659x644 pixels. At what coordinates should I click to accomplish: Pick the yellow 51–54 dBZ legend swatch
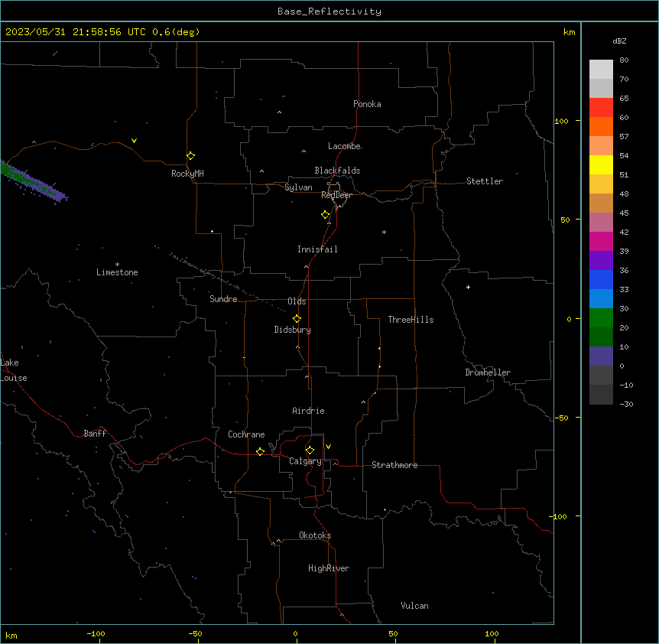click(x=601, y=164)
